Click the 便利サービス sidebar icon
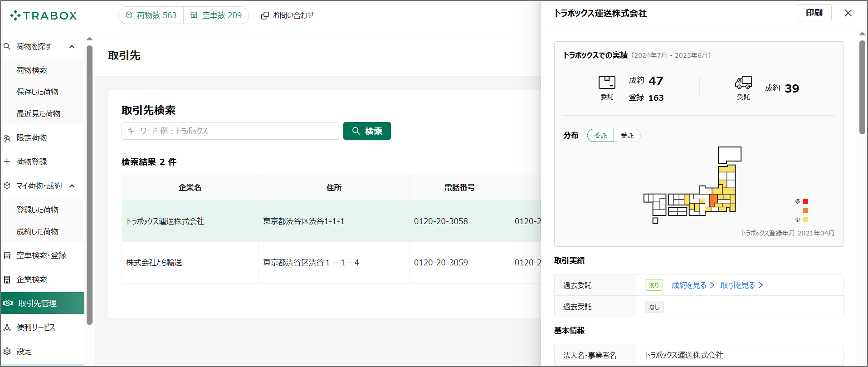 pyautogui.click(x=7, y=327)
